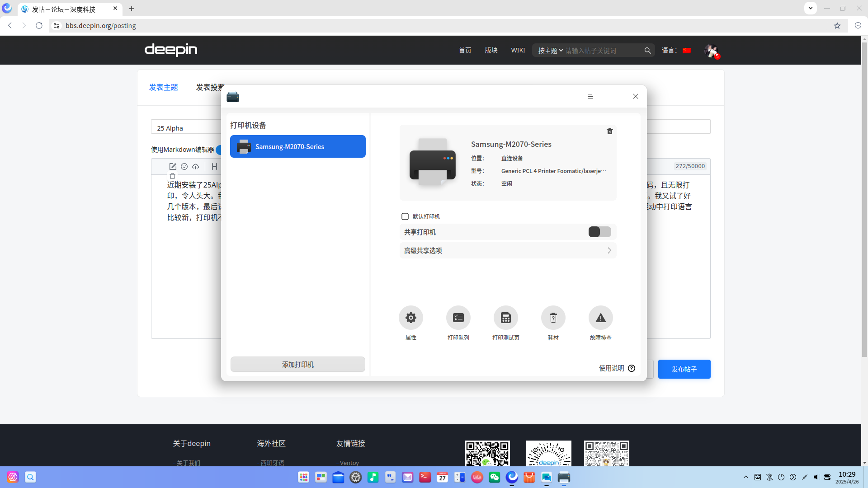The width and height of the screenshot is (868, 488).
Task: Click the browser address bar URL
Action: 100,26
